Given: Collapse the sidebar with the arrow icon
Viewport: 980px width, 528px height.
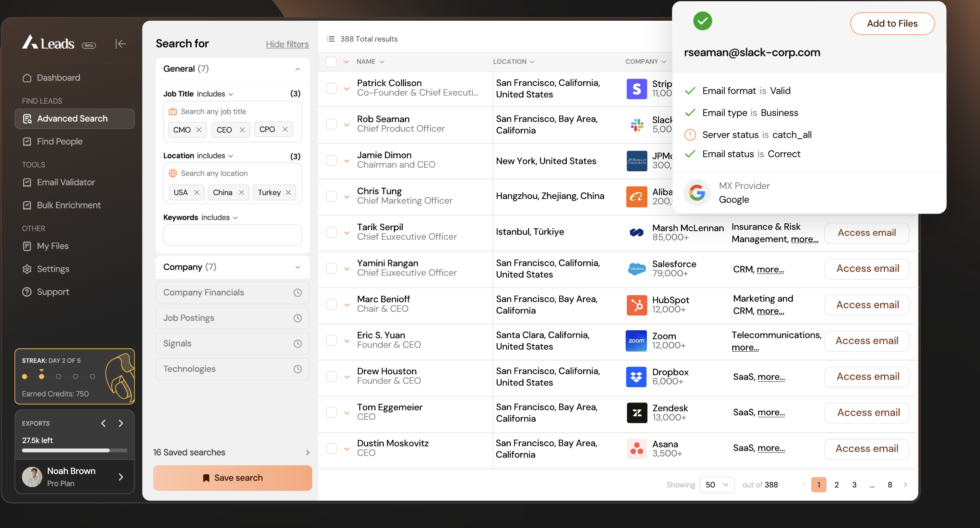Looking at the screenshot, I should click(121, 44).
